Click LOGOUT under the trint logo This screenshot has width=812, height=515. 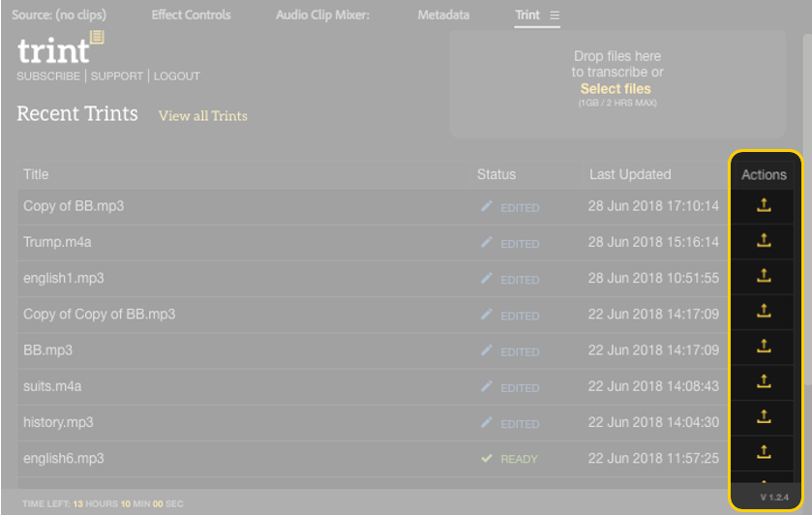(176, 76)
